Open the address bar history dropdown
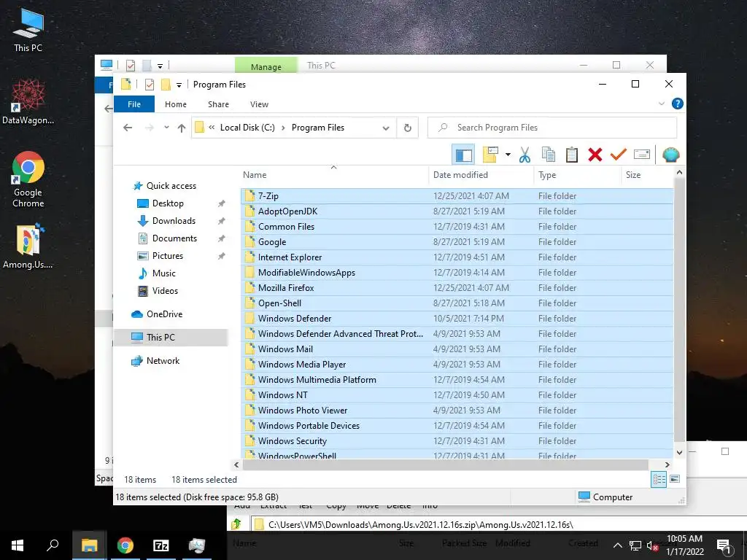This screenshot has width=747, height=560. [x=386, y=128]
